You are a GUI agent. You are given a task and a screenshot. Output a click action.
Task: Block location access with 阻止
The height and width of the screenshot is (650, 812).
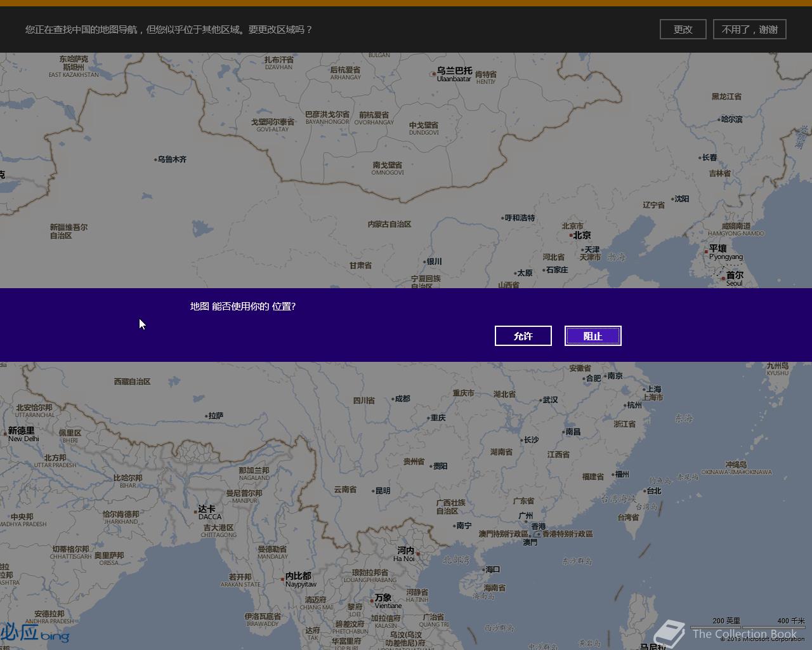tap(593, 336)
